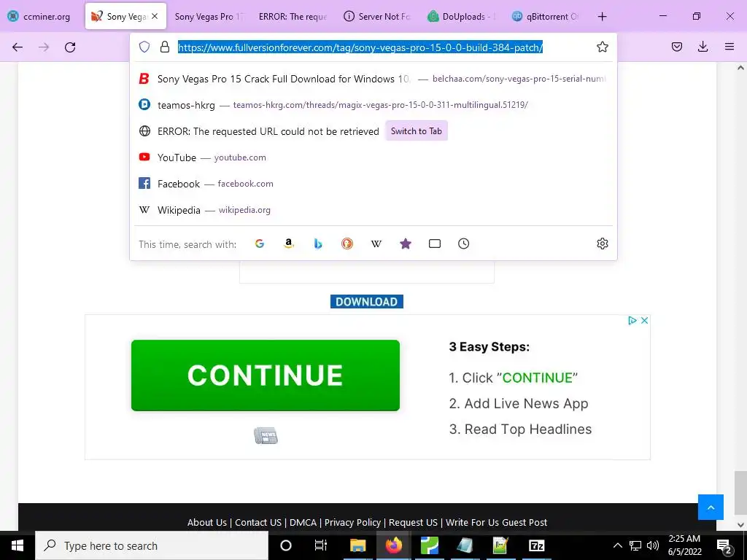Search with Wikipedia this time
Screen dimensions: 747x560
point(376,244)
